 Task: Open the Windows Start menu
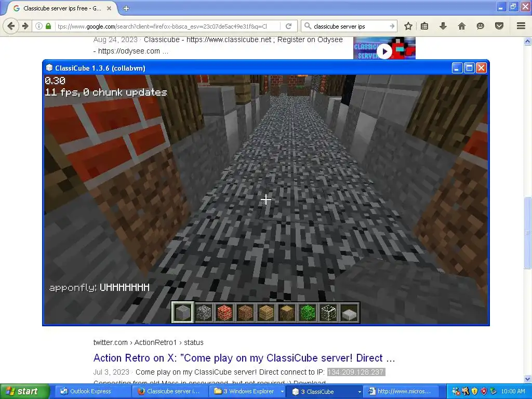coord(25,391)
